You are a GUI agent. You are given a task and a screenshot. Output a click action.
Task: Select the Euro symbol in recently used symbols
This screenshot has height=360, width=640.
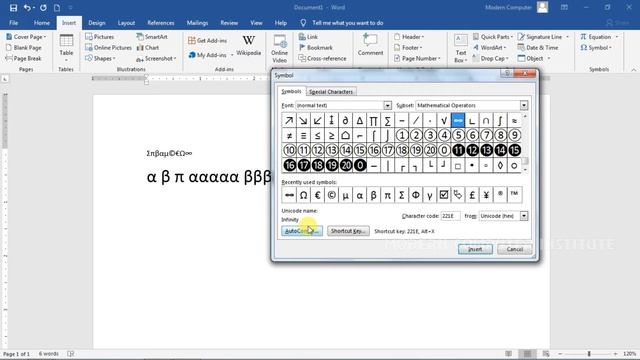pyautogui.click(x=318, y=195)
